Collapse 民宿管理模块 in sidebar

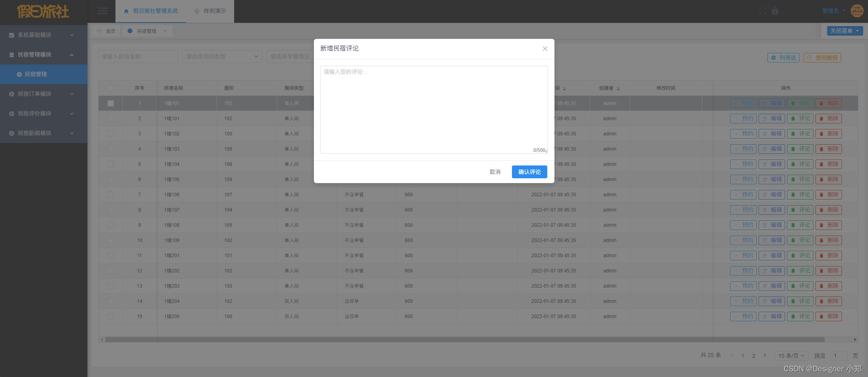[x=44, y=55]
